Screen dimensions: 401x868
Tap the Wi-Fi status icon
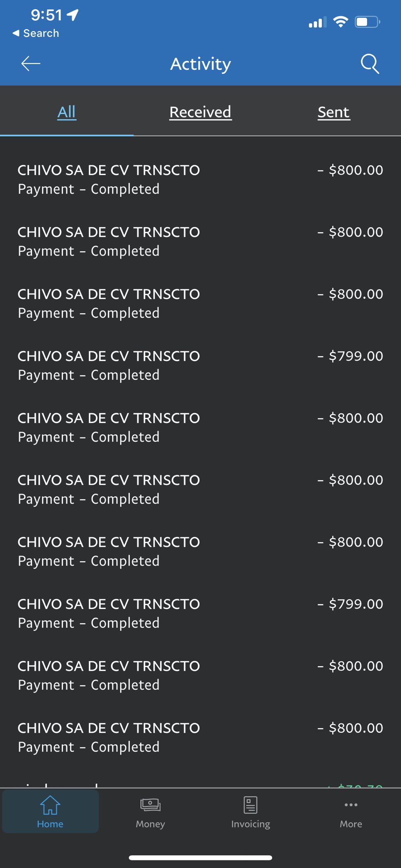pyautogui.click(x=340, y=22)
